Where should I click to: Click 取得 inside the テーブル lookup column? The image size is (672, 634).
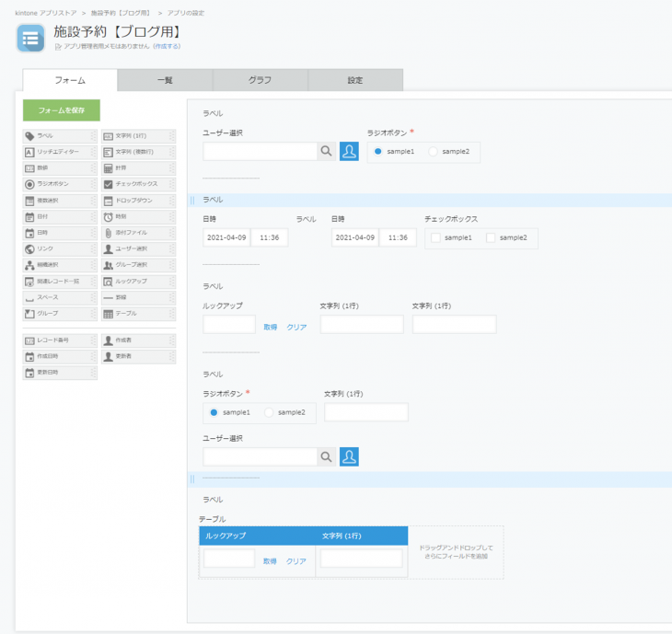click(x=270, y=561)
